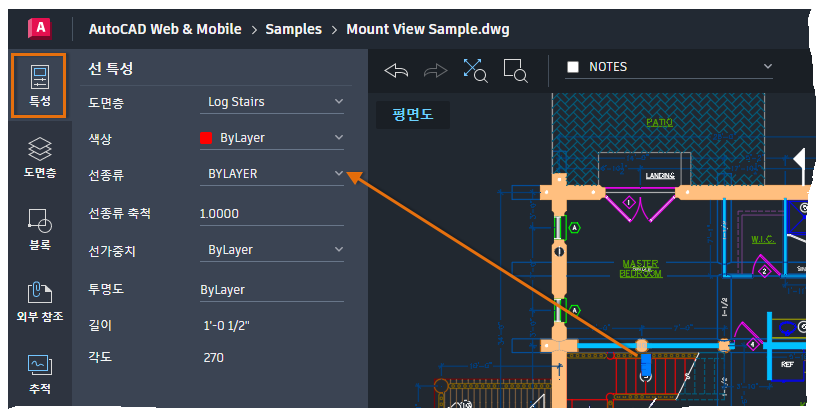Screen dimensions: 820x414
Task: Open the 외부 참조 xref panel
Action: pyautogui.click(x=40, y=302)
